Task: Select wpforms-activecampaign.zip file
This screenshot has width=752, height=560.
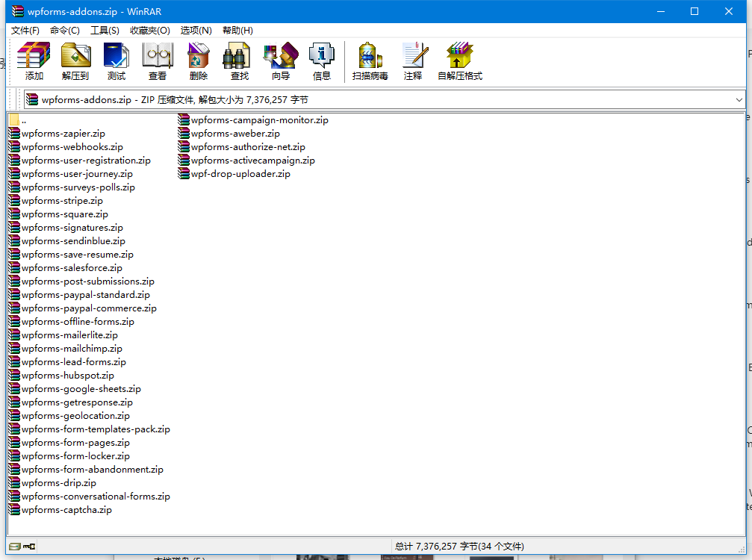Action: click(x=246, y=161)
